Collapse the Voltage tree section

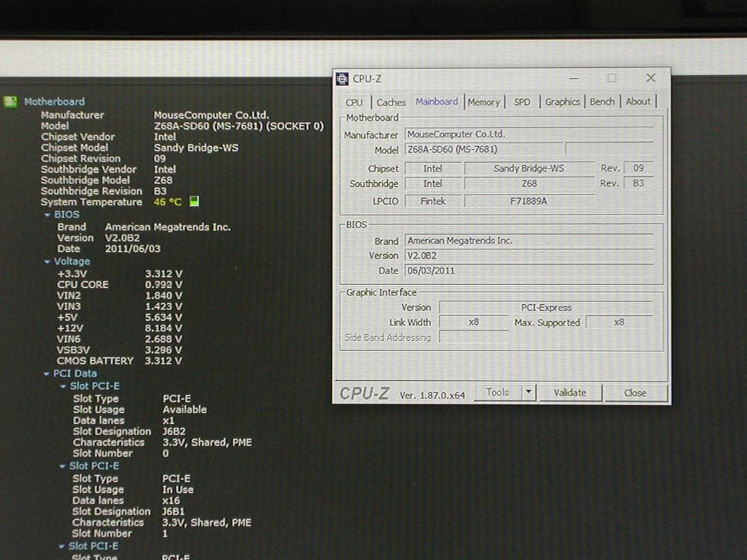pyautogui.click(x=47, y=261)
